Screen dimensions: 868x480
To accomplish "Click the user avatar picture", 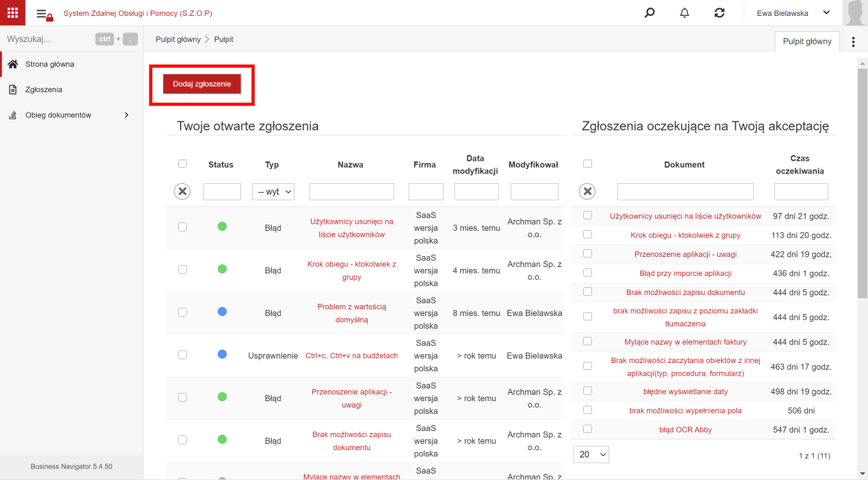I will [x=855, y=13].
